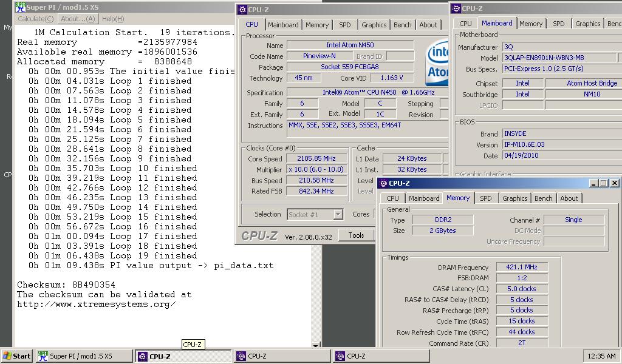
Task: Switch to Super PI taskbar button
Action: (x=84, y=356)
